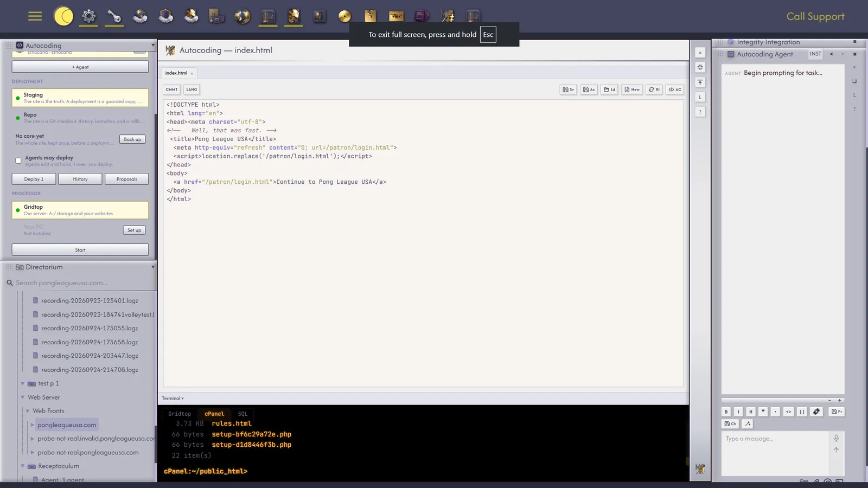This screenshot has height=488, width=868.
Task: Click the Type a message input field
Action: click(775, 453)
